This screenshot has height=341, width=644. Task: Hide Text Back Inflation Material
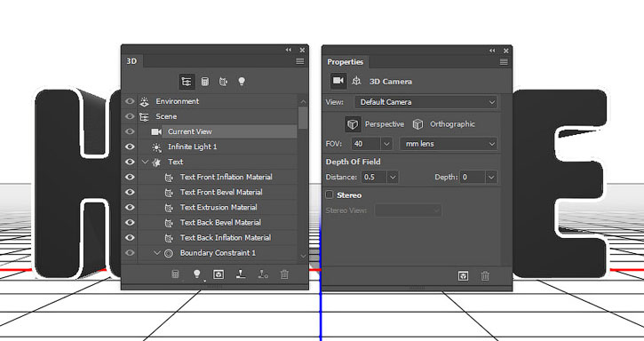(x=130, y=237)
